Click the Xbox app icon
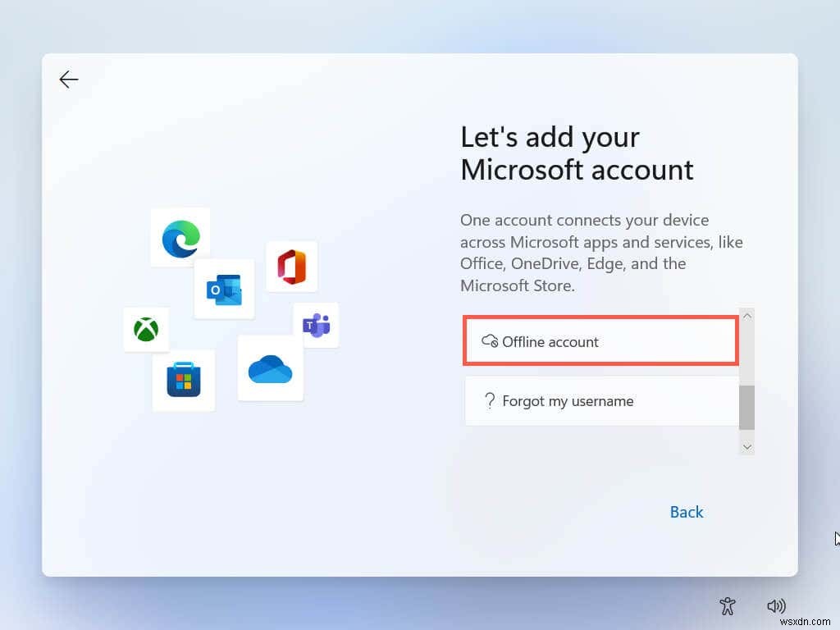 (146, 331)
